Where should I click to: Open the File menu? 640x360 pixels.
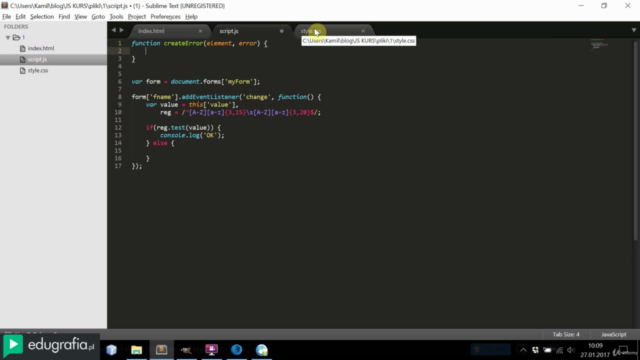click(7, 17)
